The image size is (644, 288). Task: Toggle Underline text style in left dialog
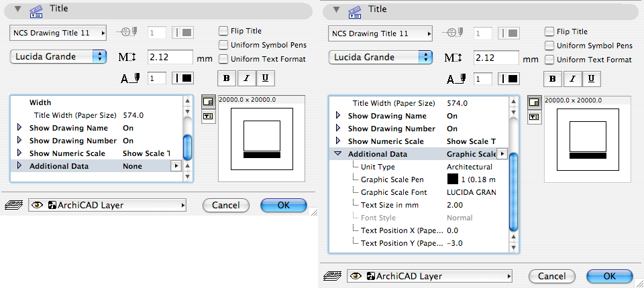[266, 78]
